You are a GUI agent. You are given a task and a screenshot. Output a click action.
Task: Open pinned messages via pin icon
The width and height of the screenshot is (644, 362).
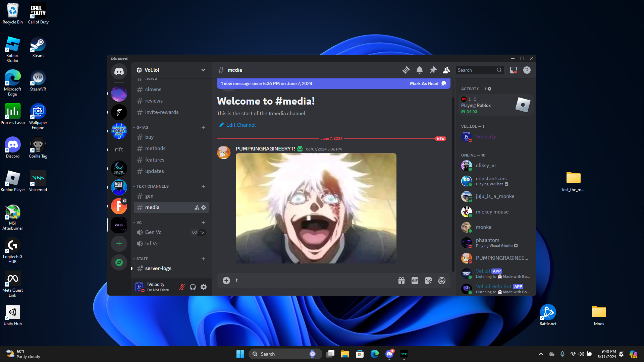[x=433, y=70]
